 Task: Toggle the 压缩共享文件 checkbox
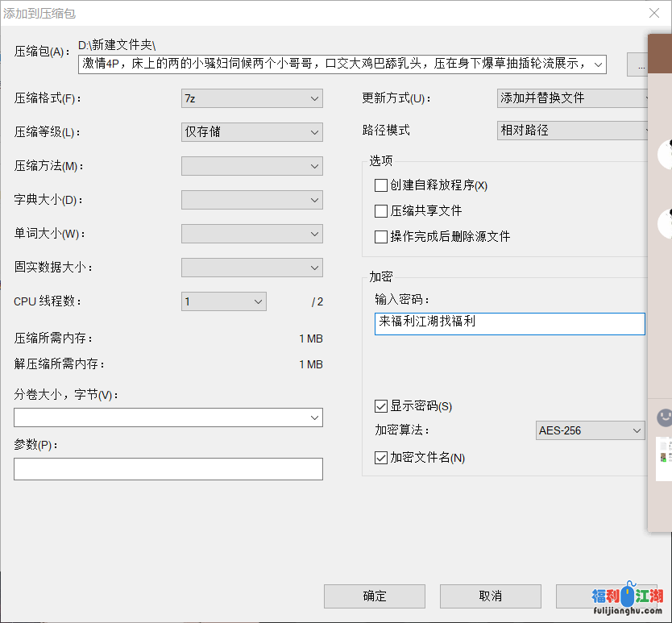[x=381, y=211]
